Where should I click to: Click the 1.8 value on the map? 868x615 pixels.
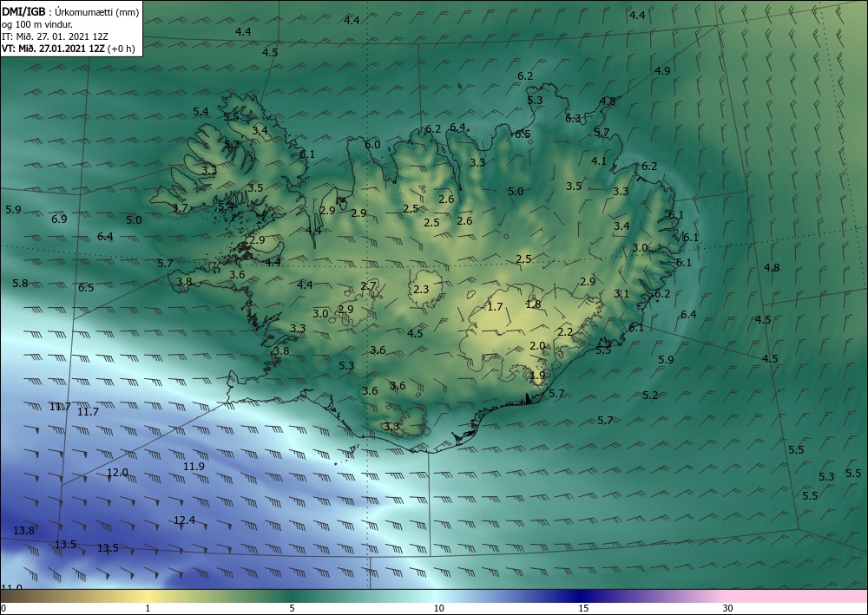(533, 304)
